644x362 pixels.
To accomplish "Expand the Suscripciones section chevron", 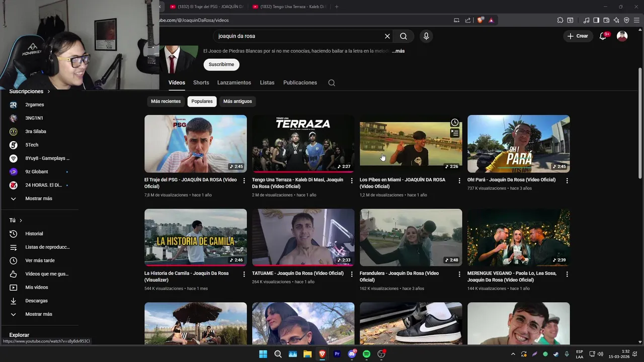I will [49, 92].
